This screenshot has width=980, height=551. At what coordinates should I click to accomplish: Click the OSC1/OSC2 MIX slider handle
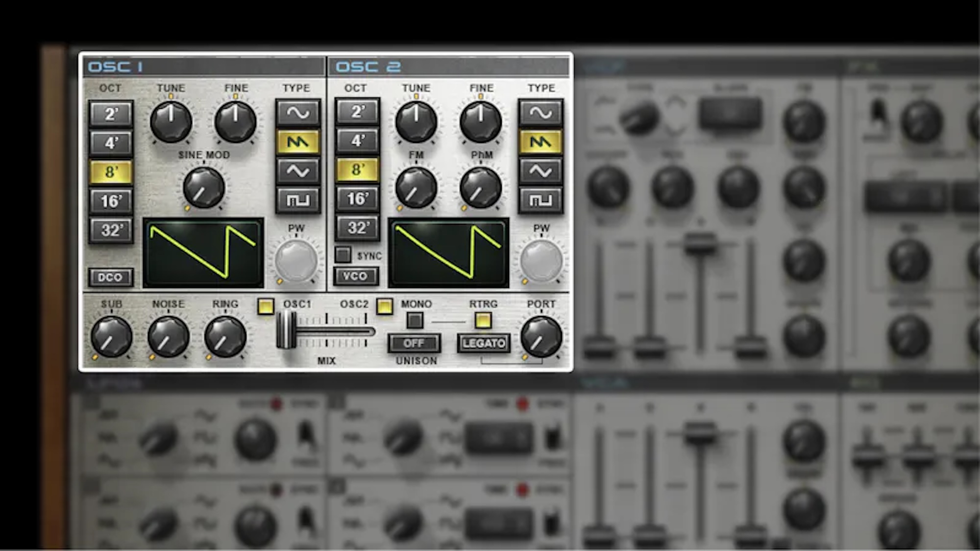point(287,331)
